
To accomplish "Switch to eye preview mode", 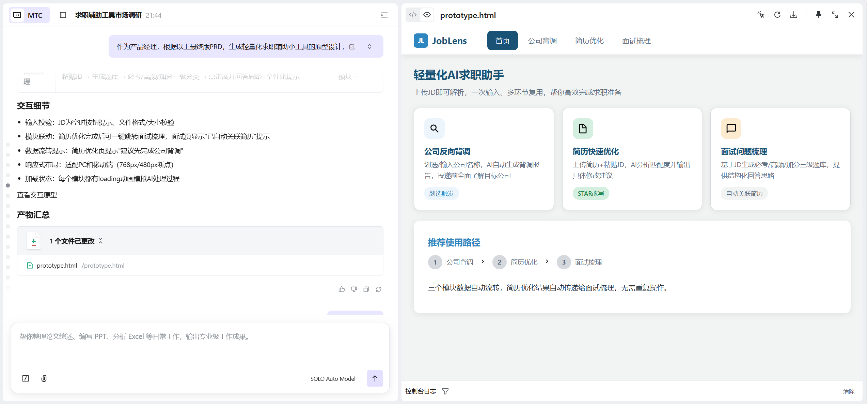I will click(x=427, y=15).
